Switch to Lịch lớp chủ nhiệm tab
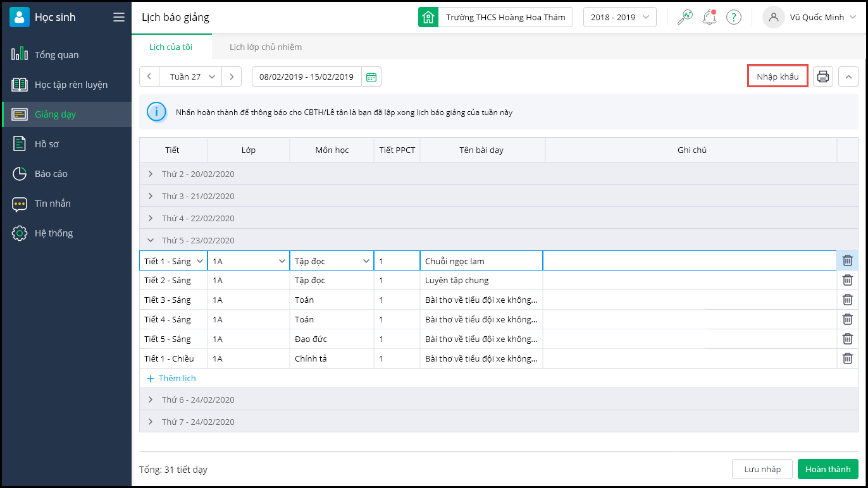Screen dimensions: 868x488 [265, 47]
